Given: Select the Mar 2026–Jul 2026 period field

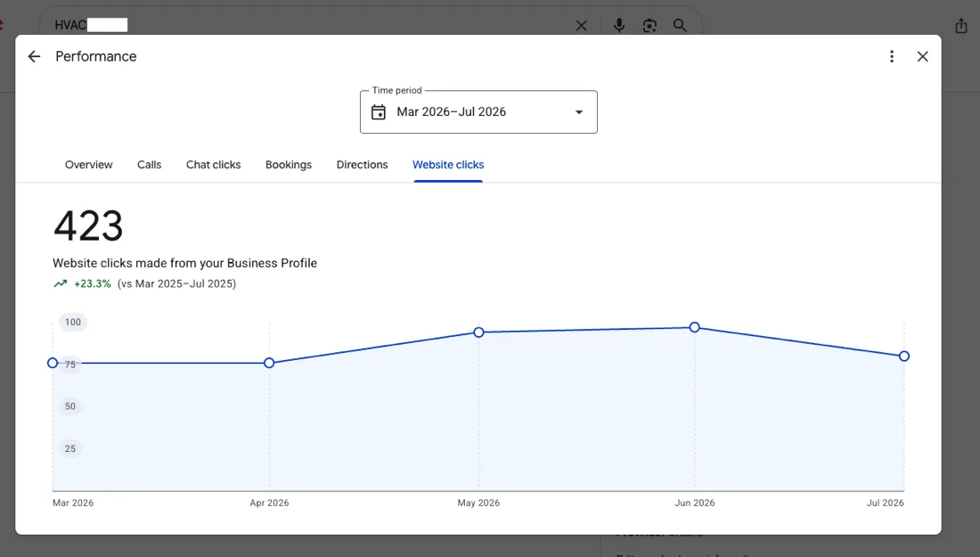Looking at the screenshot, I should (x=478, y=112).
